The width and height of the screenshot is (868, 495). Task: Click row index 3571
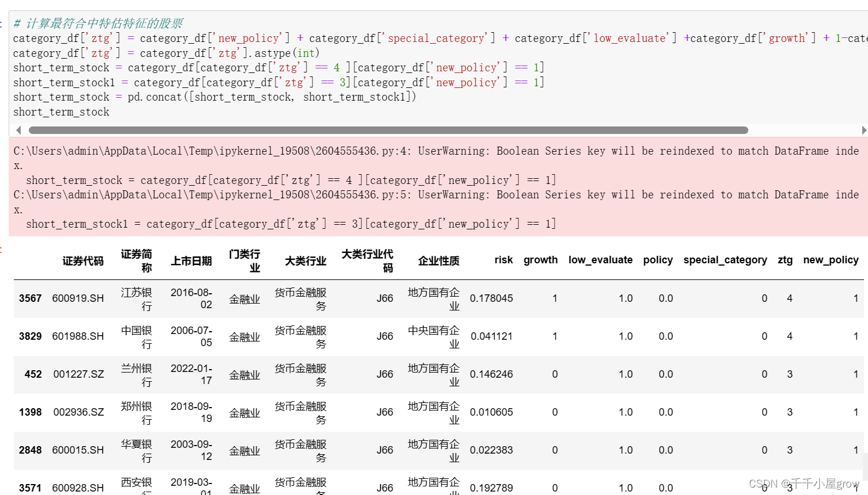coord(30,488)
